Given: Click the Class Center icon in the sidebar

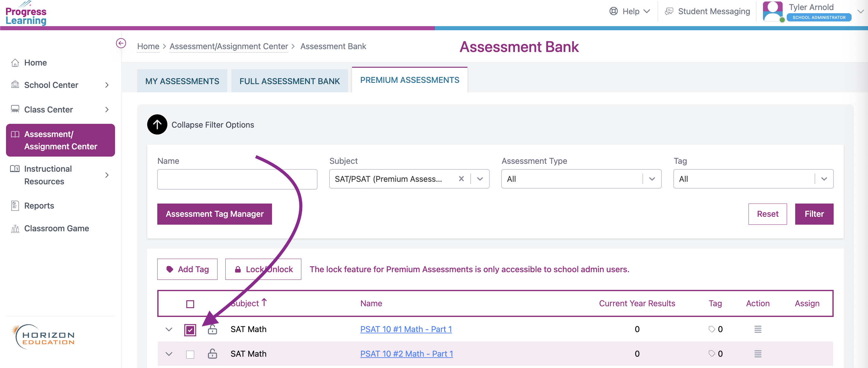Looking at the screenshot, I should (x=15, y=109).
